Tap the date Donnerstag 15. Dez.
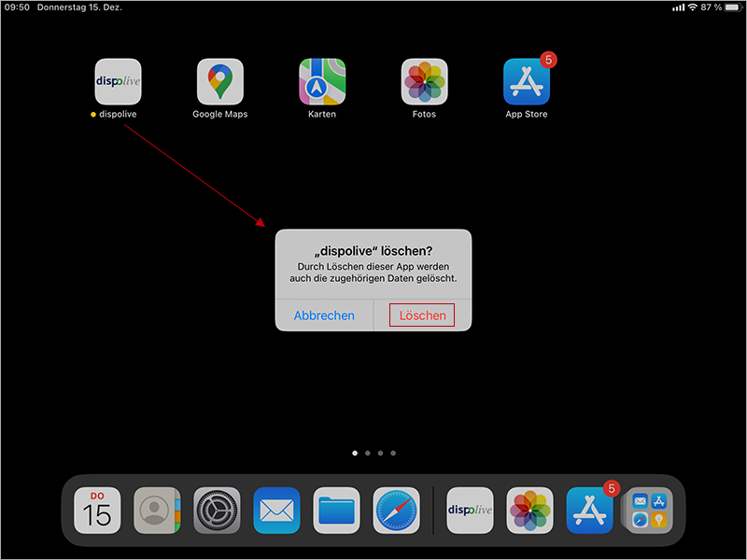Image resolution: width=747 pixels, height=560 pixels. [79, 7]
